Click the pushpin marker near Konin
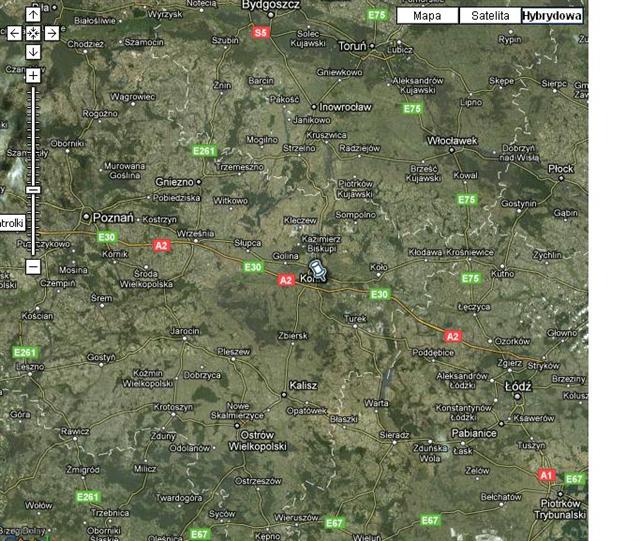Screen dimensions: 640x541 click(x=319, y=269)
